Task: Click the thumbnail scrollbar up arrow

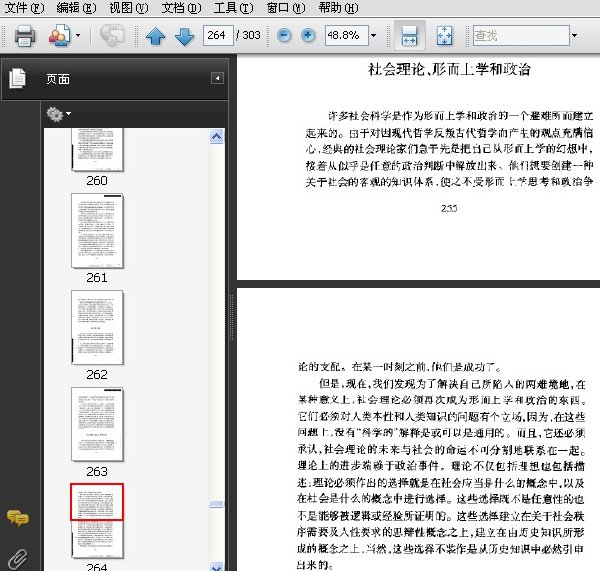Action: click(x=217, y=137)
